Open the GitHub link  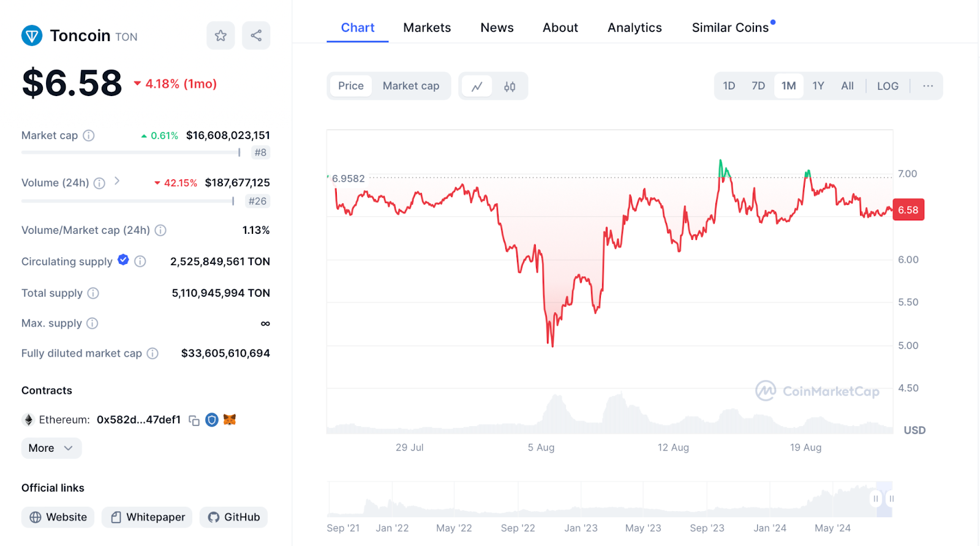pyautogui.click(x=233, y=517)
